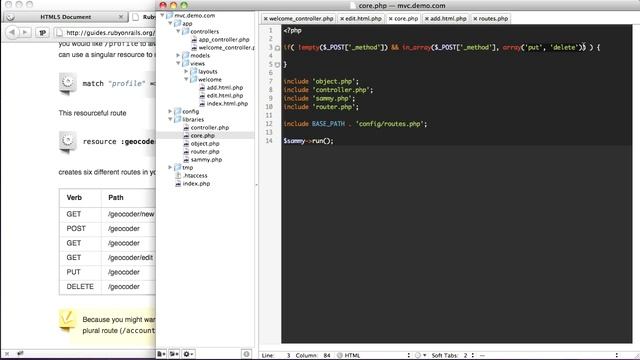Collapse the app folder triangle
640x360 pixels.
point(170,24)
